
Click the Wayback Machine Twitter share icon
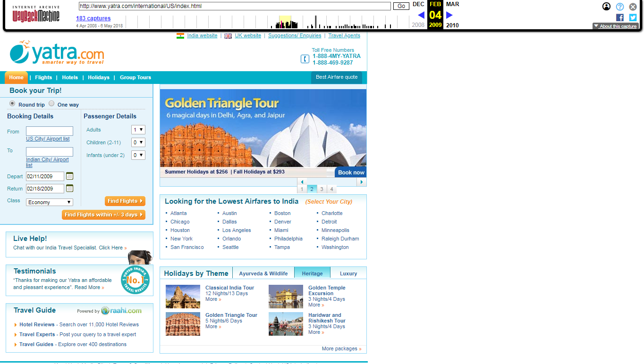point(633,17)
